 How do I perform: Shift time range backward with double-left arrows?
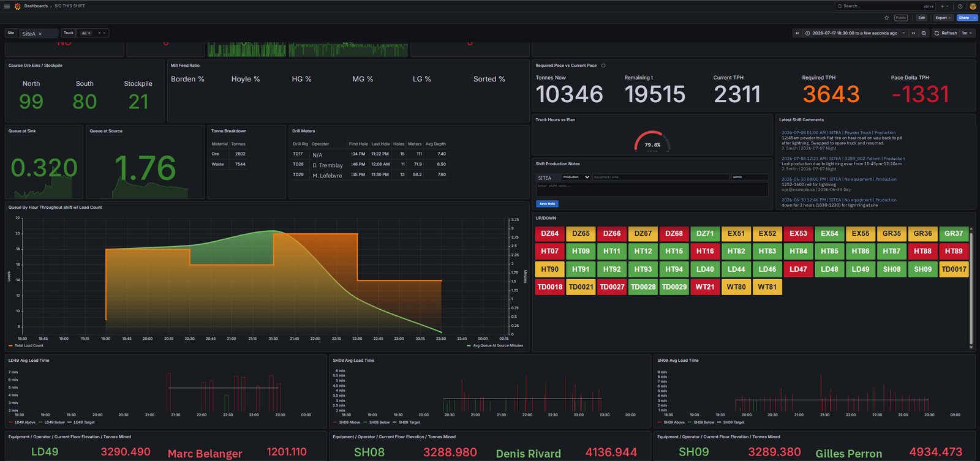point(797,33)
